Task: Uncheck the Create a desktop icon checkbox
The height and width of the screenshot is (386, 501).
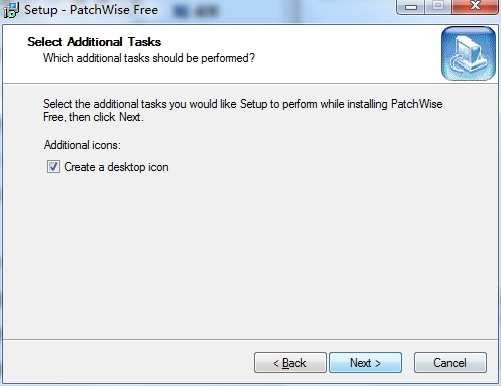Action: 53,166
